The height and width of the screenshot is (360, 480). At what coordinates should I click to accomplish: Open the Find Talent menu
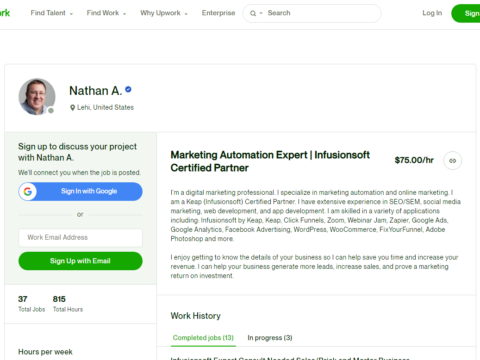pos(52,13)
